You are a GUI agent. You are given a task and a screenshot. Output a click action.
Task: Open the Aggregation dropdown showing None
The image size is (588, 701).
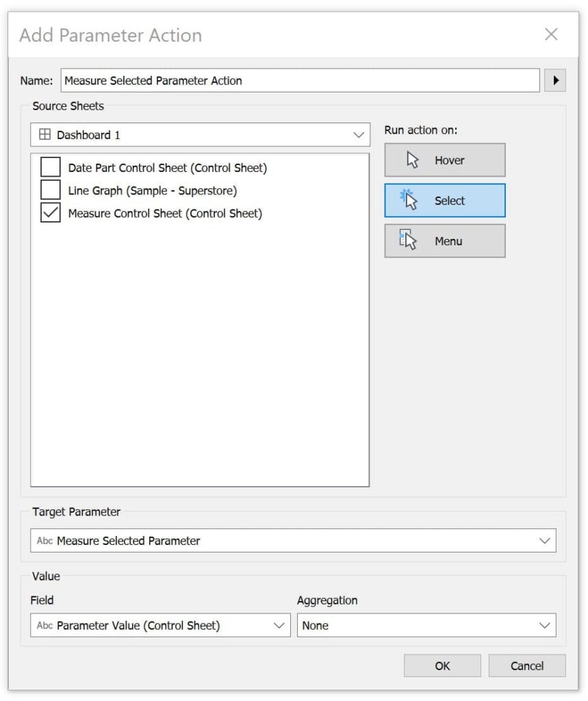pos(544,625)
